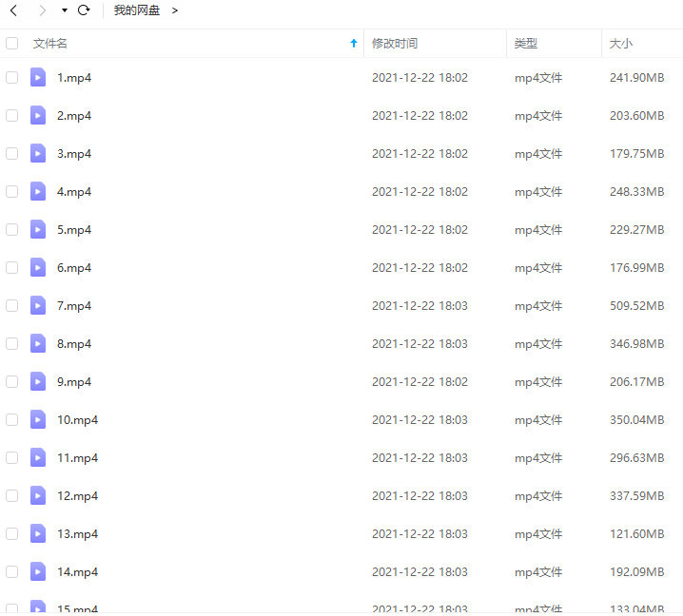Image resolution: width=683 pixels, height=616 pixels.
Task: Click the video icon of 5.mp4
Action: (x=38, y=229)
